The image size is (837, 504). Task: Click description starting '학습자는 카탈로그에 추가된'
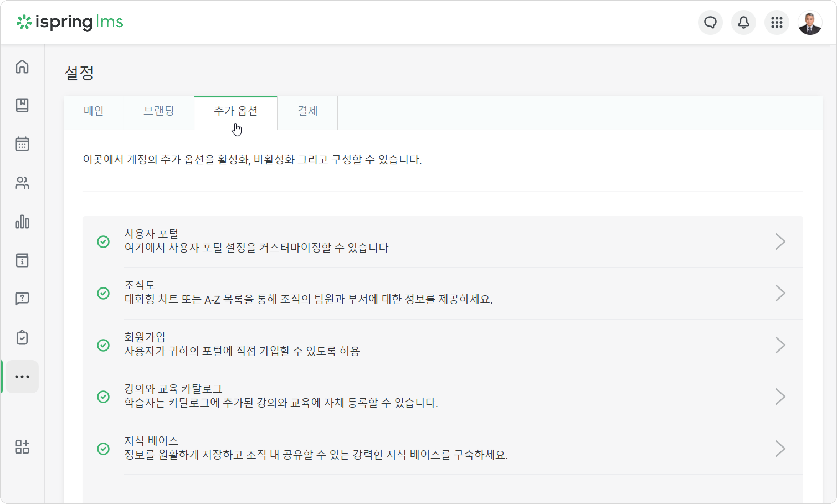[x=281, y=403]
